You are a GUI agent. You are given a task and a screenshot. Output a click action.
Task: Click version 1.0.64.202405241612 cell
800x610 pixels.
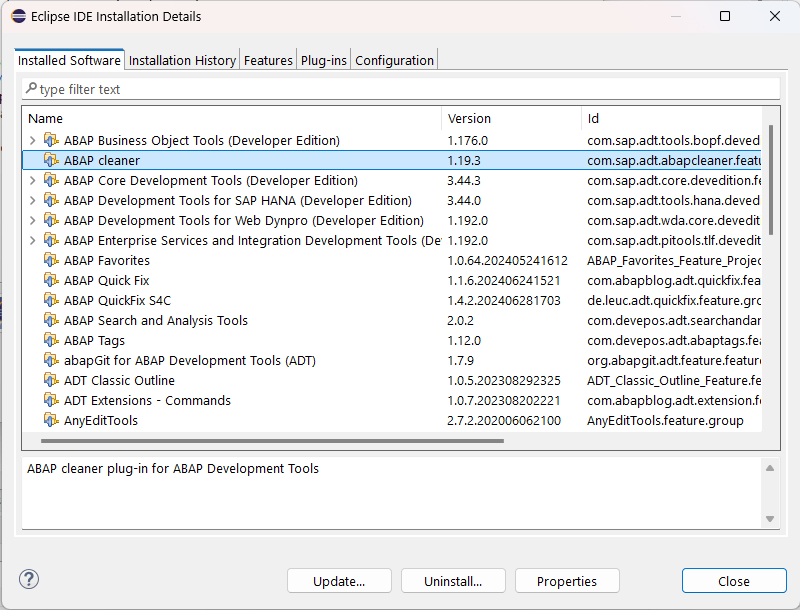click(507, 260)
